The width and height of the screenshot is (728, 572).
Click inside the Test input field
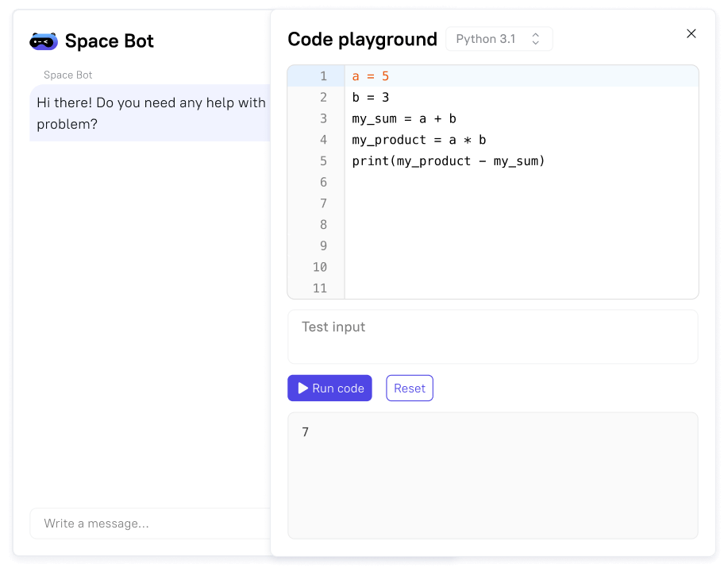tap(492, 336)
